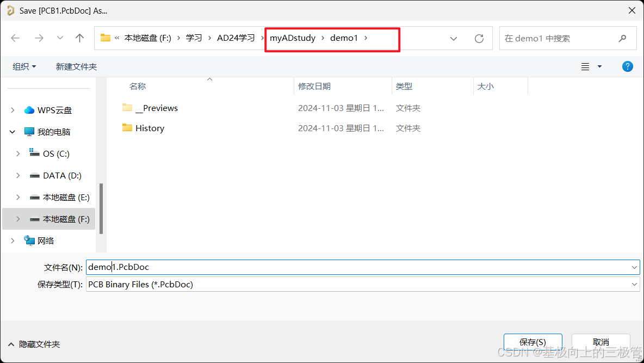Navigate to myADstudy breadcrumb segment
The height and width of the screenshot is (363, 644).
click(x=293, y=38)
